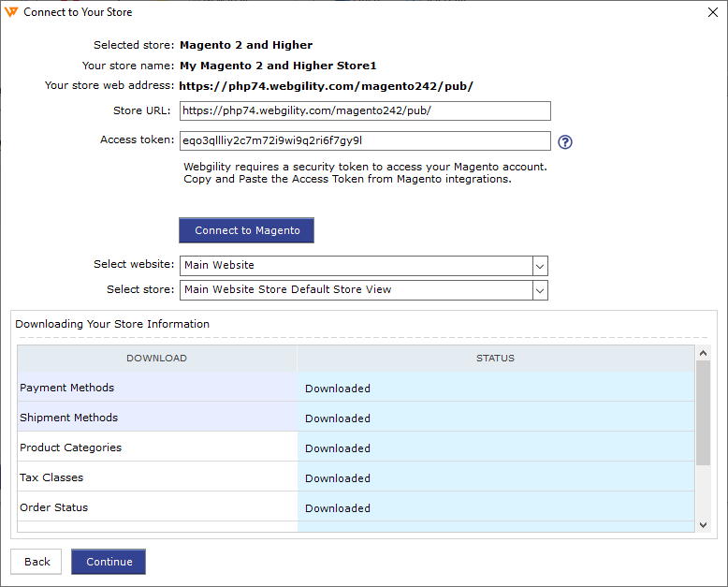Focus the Access token input field
This screenshot has height=587, width=728.
[x=364, y=141]
